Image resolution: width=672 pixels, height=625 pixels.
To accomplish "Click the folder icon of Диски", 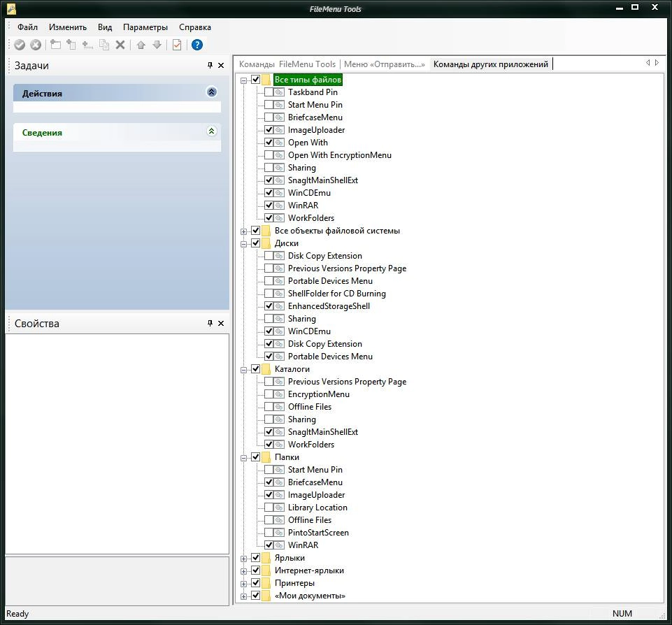I will tap(266, 243).
